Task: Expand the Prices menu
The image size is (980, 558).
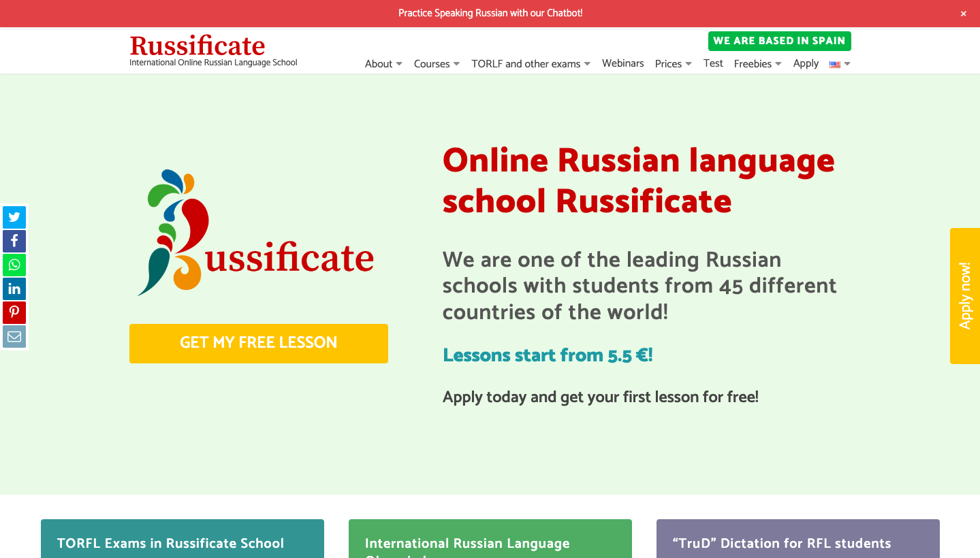Action: (673, 64)
